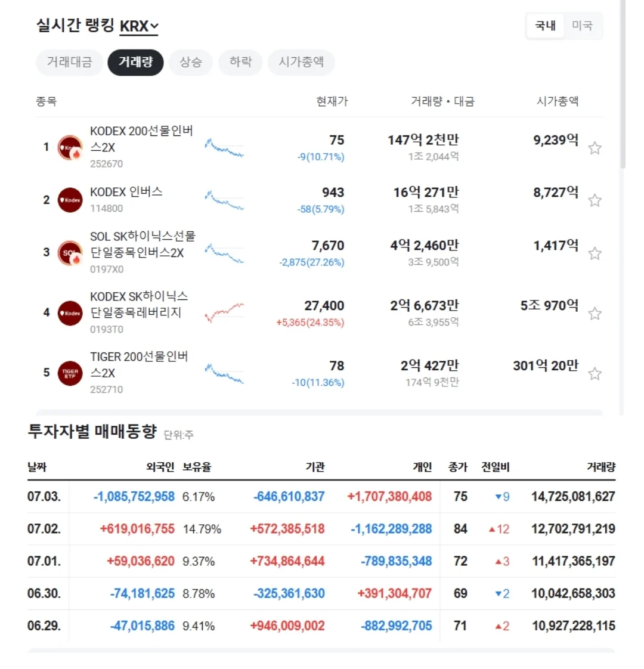Show the 하락 ranking tab

tap(240, 62)
